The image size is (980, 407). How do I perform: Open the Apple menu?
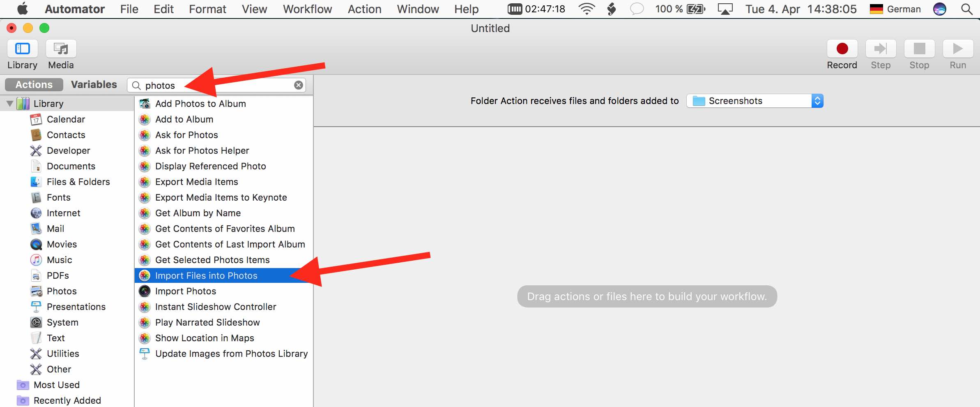coord(23,9)
